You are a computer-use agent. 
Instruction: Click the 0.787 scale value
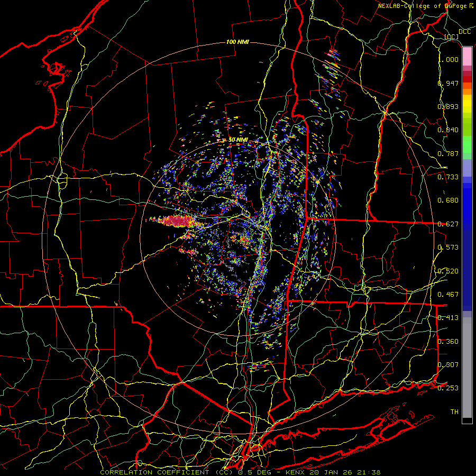click(x=448, y=153)
